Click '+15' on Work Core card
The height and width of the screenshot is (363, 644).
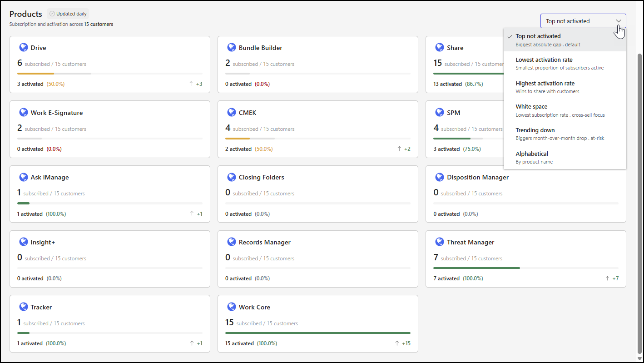coord(406,343)
